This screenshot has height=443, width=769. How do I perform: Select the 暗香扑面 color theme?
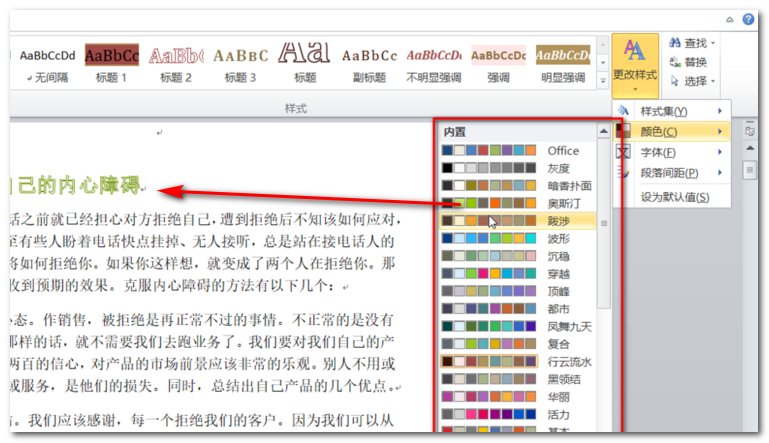pos(517,186)
